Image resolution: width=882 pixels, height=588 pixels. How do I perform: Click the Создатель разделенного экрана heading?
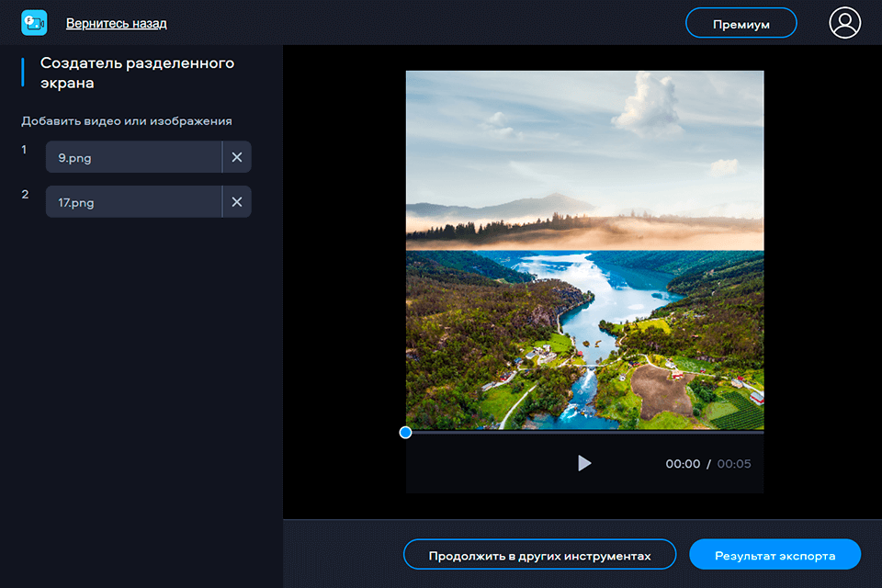click(x=137, y=73)
